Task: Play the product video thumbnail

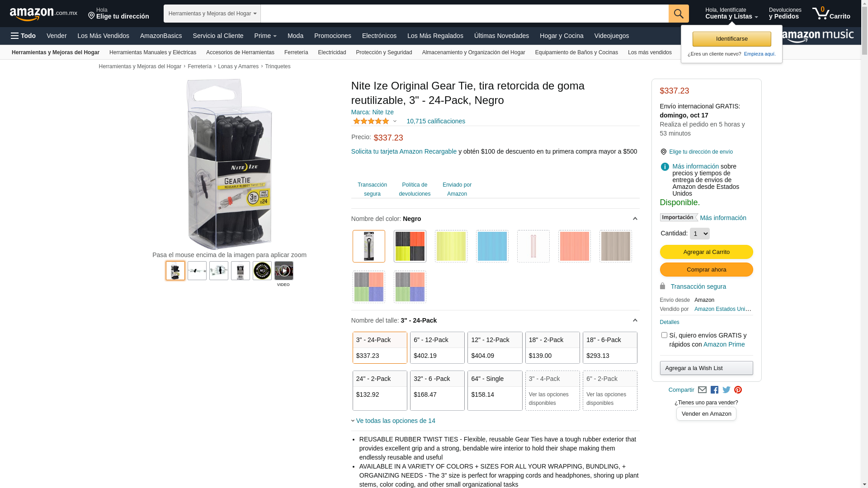Action: (x=284, y=271)
